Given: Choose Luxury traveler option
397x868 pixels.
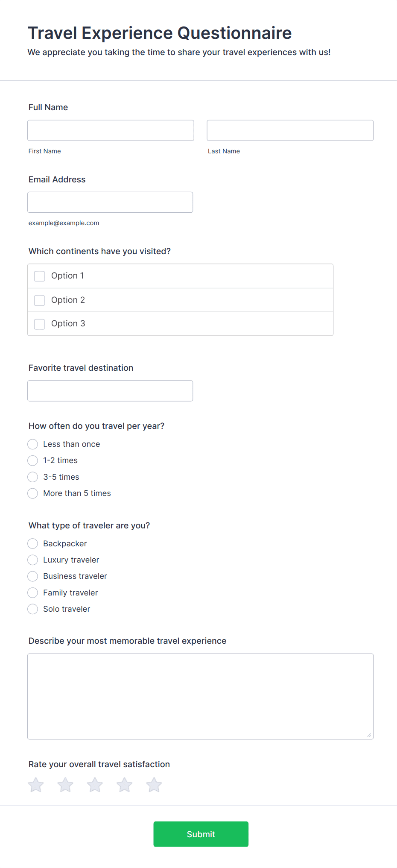Looking at the screenshot, I should point(32,560).
